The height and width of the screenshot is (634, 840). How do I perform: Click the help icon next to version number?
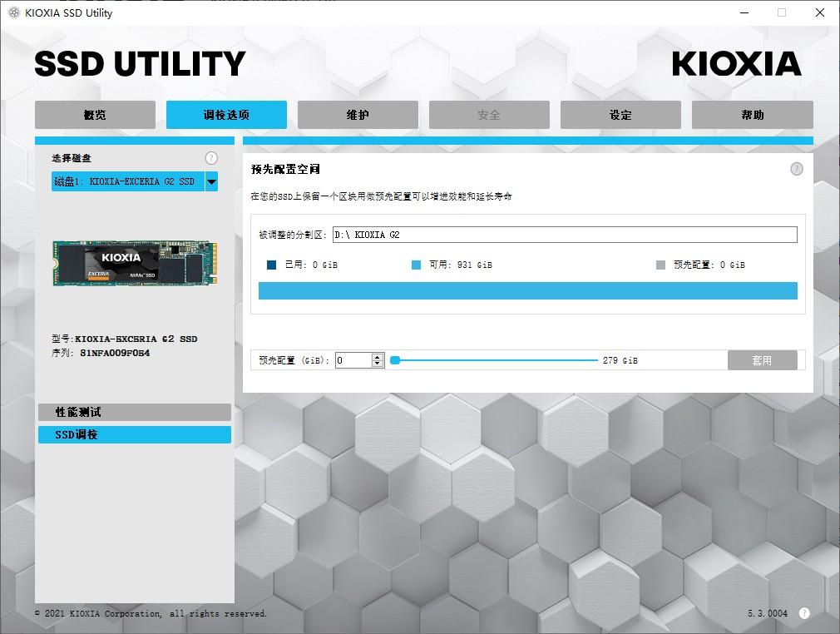pos(804,613)
